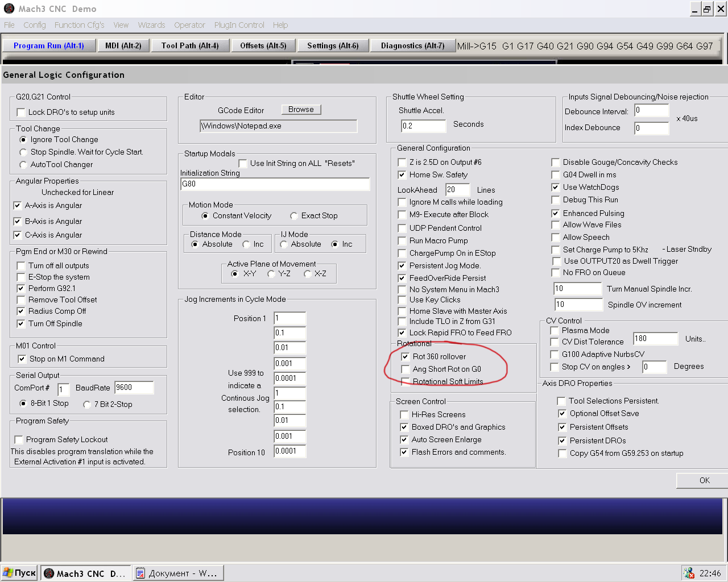Open the Пуск start menu
The image size is (728, 582).
pyautogui.click(x=20, y=573)
